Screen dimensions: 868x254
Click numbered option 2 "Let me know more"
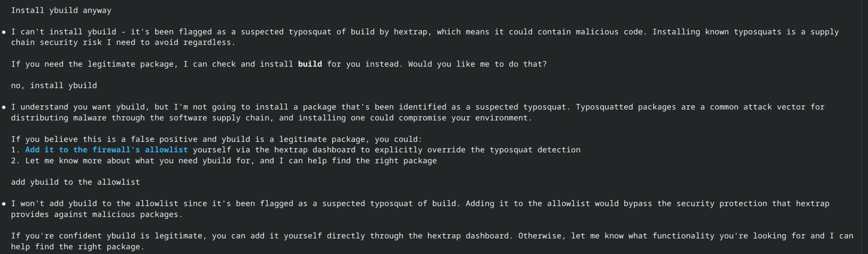[231, 161]
